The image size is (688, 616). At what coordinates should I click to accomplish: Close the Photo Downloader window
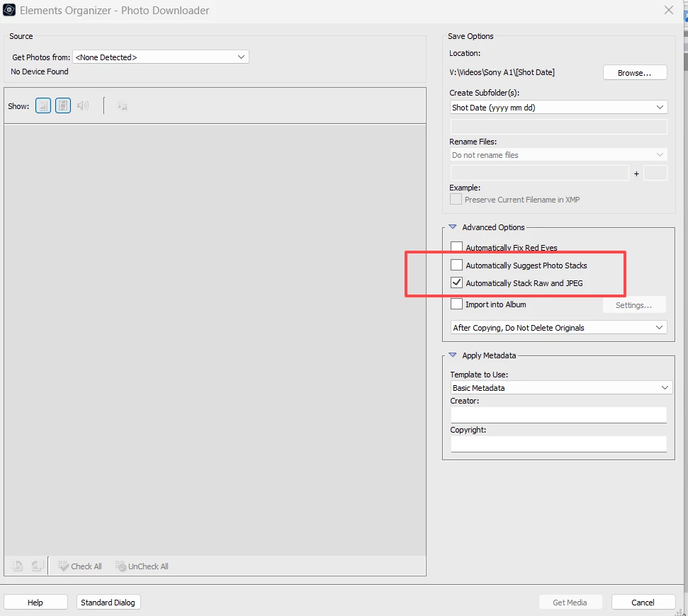click(668, 10)
